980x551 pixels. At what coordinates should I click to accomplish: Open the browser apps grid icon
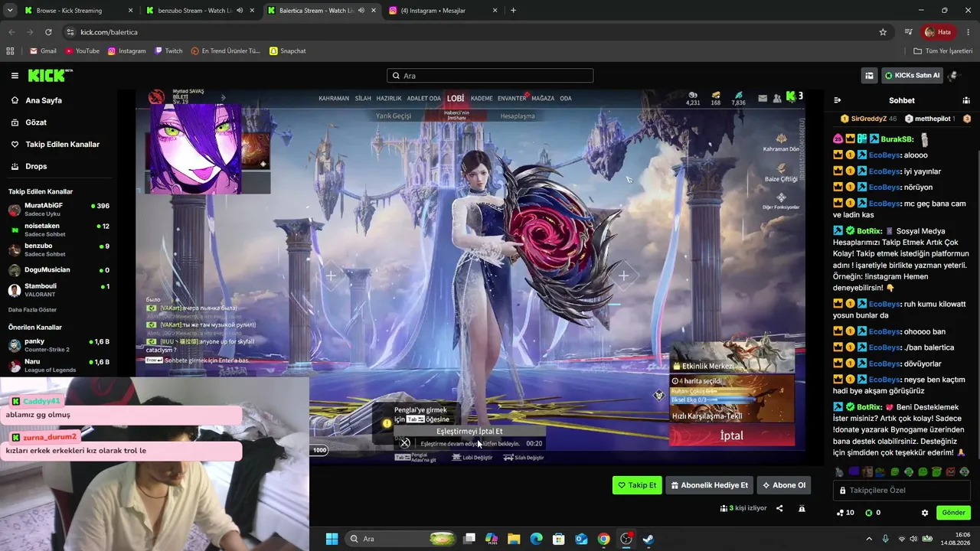11,51
